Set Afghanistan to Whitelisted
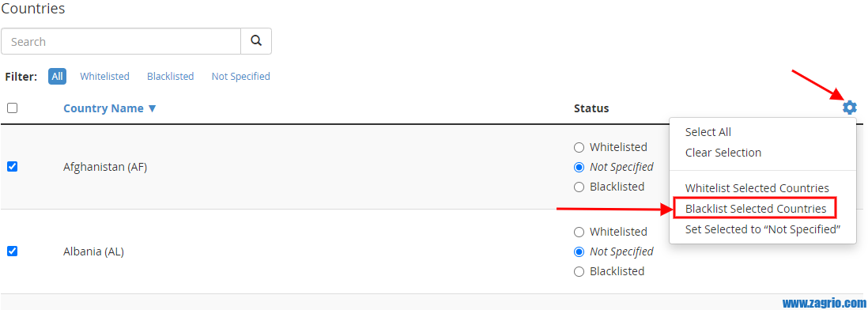Screen dimensions: 868x310 pos(579,147)
